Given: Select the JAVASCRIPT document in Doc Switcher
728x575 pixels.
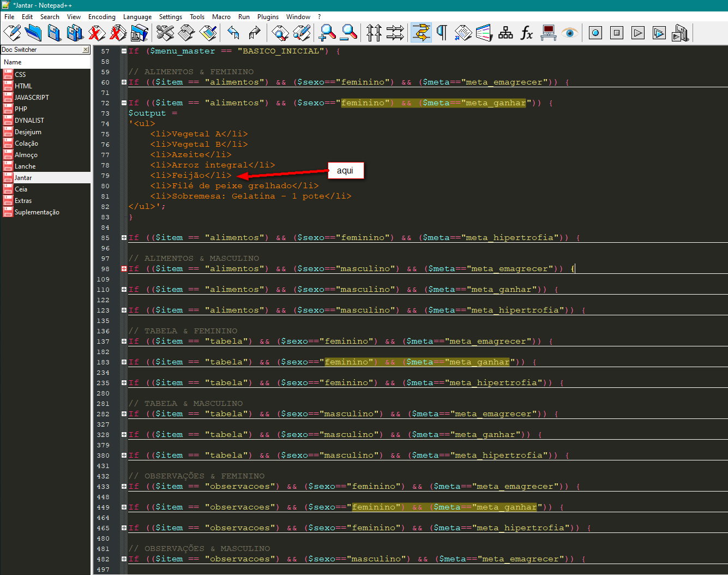Looking at the screenshot, I should 32,98.
